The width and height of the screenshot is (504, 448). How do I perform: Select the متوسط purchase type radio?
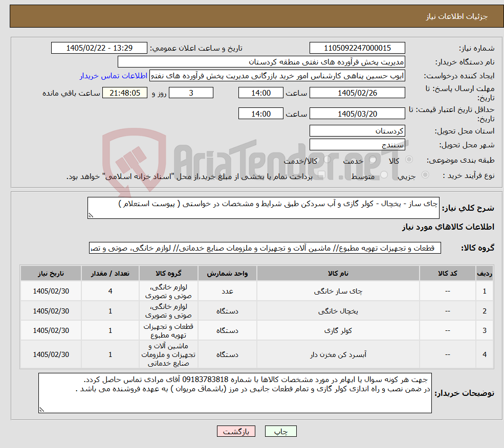pyautogui.click(x=384, y=175)
